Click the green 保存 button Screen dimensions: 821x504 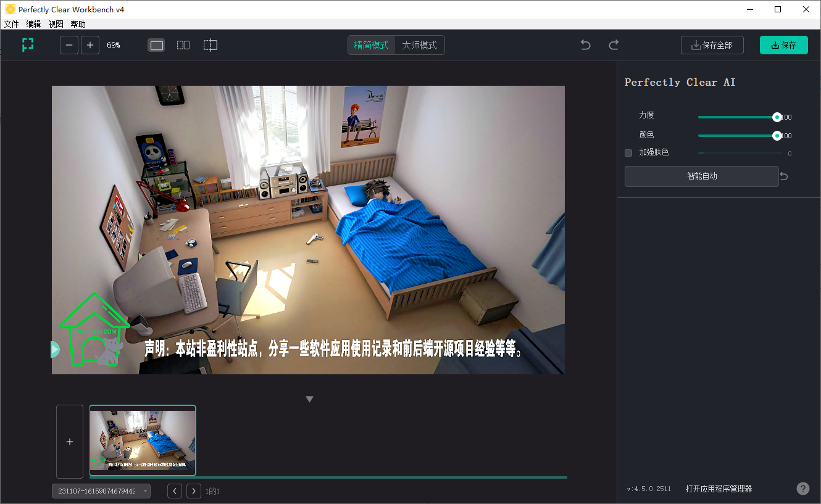(x=784, y=45)
